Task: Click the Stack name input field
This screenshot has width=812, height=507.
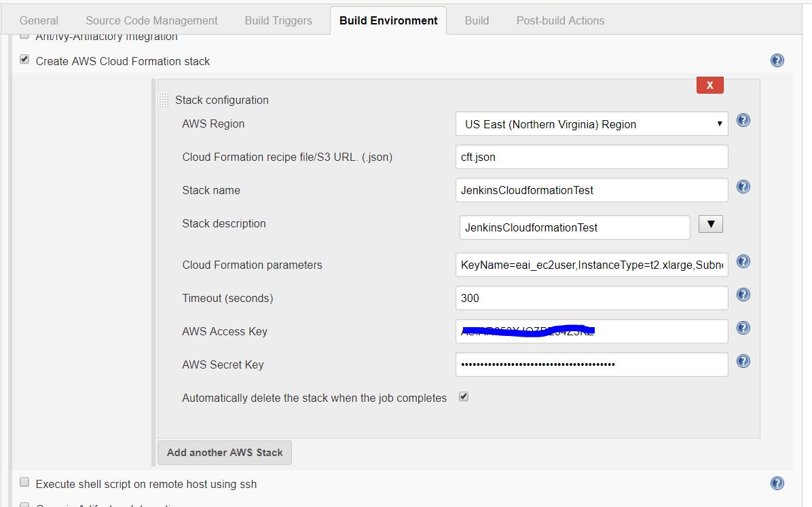Action: coord(591,190)
